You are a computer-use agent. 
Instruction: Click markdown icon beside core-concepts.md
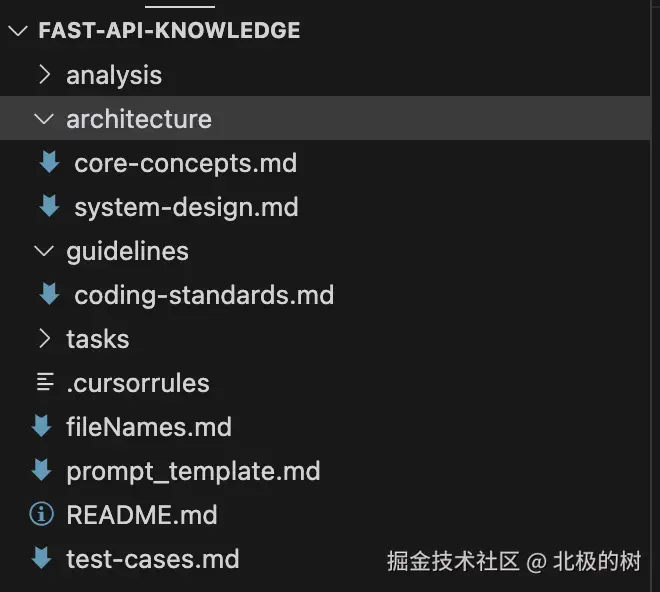click(x=49, y=163)
